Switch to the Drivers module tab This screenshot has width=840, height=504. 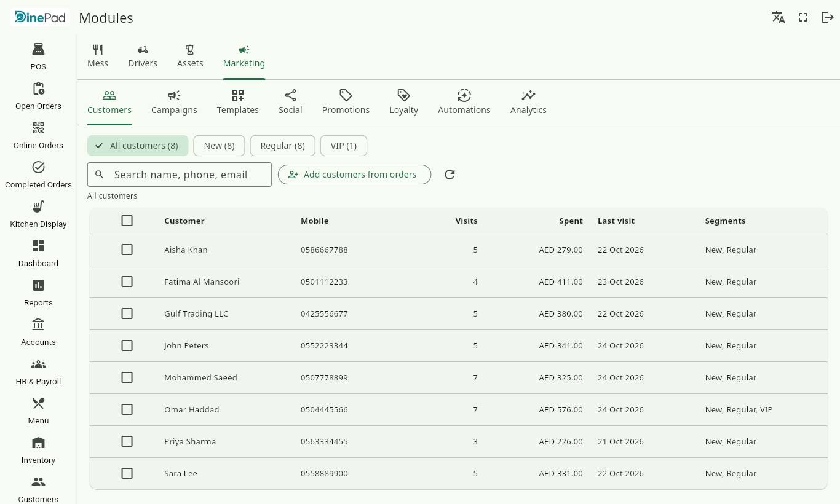pyautogui.click(x=143, y=57)
